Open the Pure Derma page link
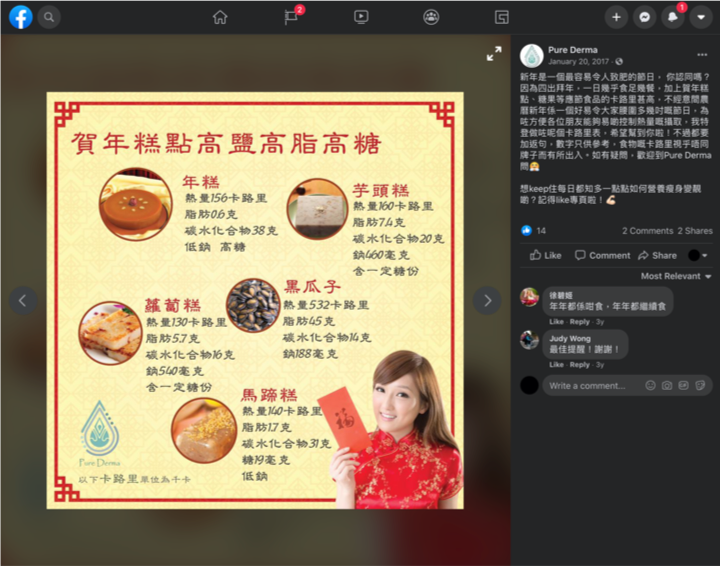This screenshot has height=566, width=720. coord(572,49)
